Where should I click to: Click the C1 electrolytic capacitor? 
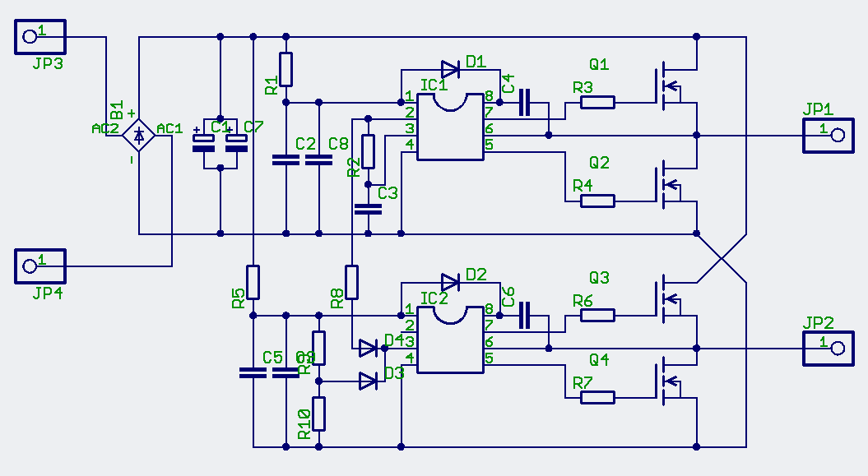click(x=203, y=142)
